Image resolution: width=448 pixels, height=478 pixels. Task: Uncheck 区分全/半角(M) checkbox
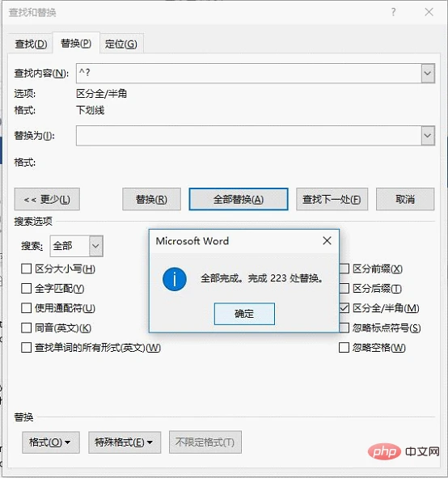point(344,308)
